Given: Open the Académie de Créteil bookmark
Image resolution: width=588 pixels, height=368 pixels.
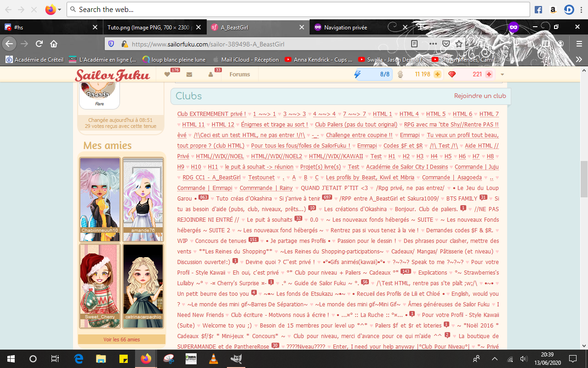Looking at the screenshot, I should click(34, 59).
